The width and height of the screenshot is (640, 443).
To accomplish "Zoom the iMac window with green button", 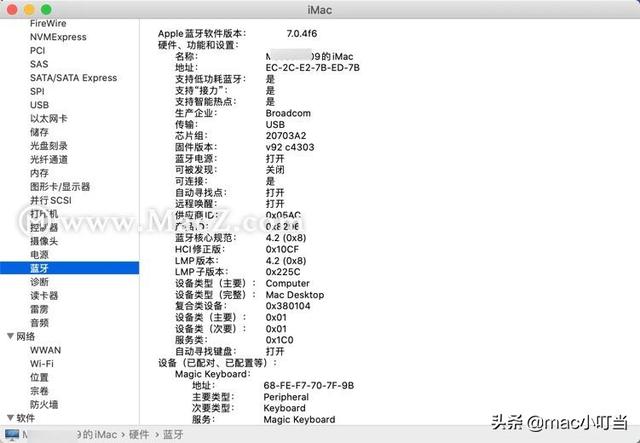I will pyautogui.click(x=46, y=9).
